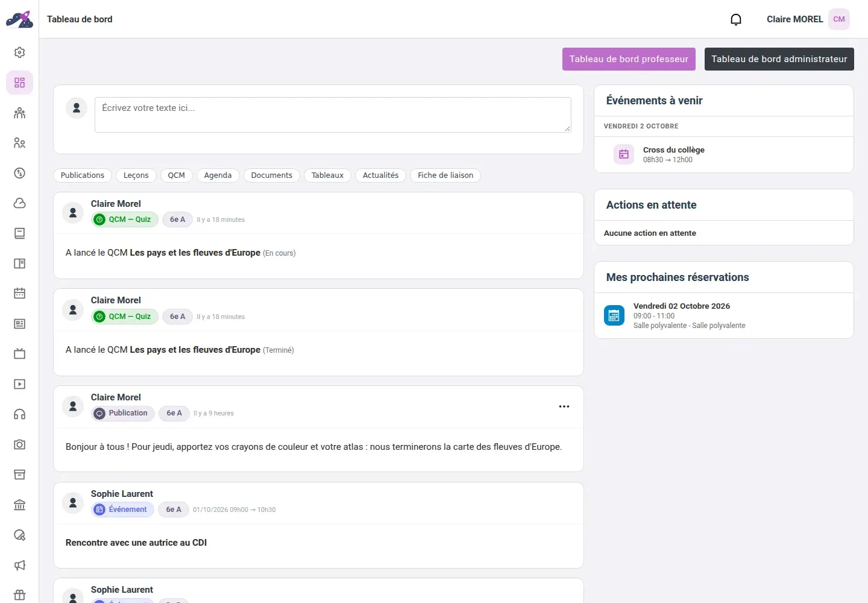
Task: Open the TV screen sidebar icon
Action: pyautogui.click(x=19, y=354)
